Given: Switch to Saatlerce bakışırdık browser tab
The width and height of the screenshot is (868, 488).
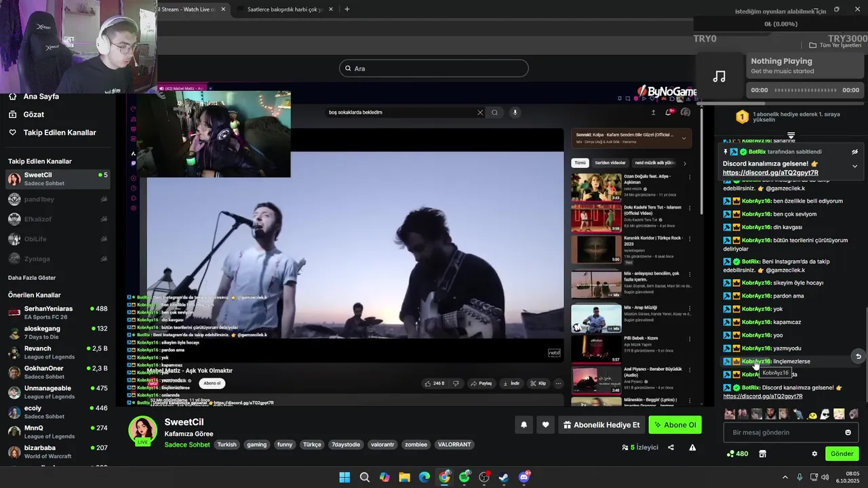Looking at the screenshot, I should coord(285,9).
